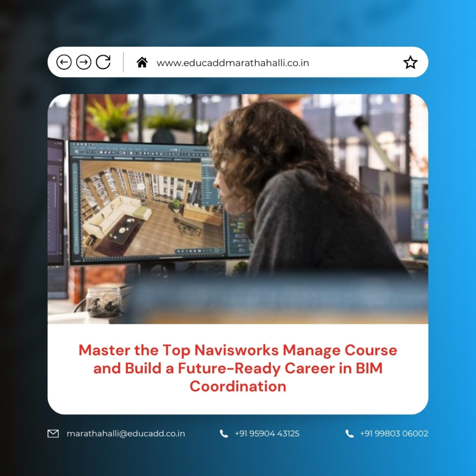Click phone icon beside +91 95904 43125
The height and width of the screenshot is (476, 476).
click(224, 434)
